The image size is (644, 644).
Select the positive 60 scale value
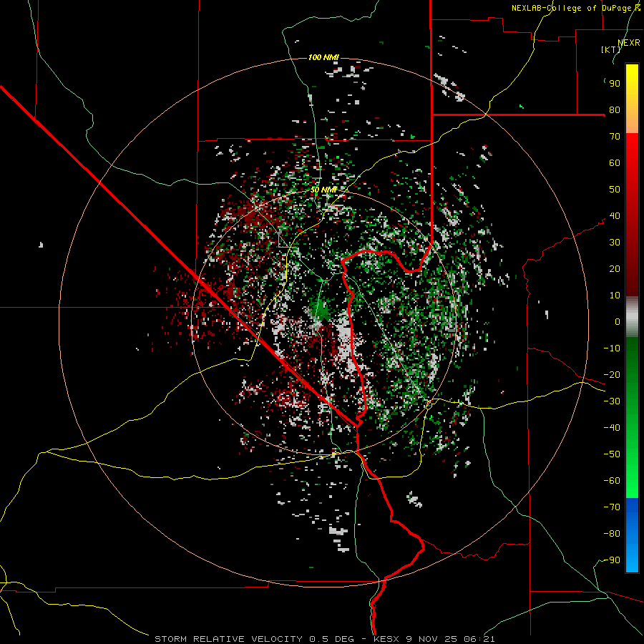615,163
